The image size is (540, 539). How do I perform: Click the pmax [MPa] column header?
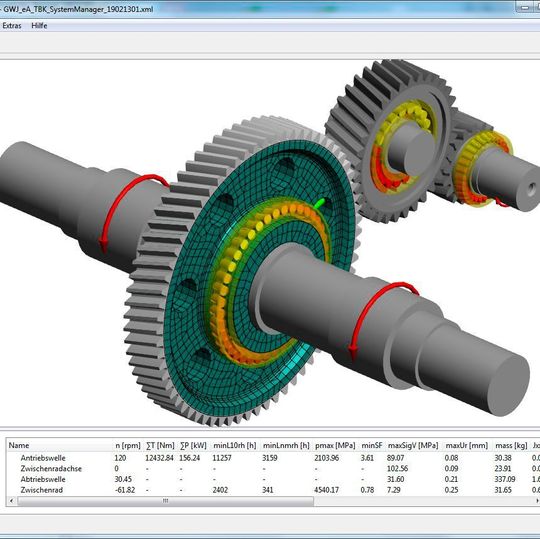(x=335, y=445)
